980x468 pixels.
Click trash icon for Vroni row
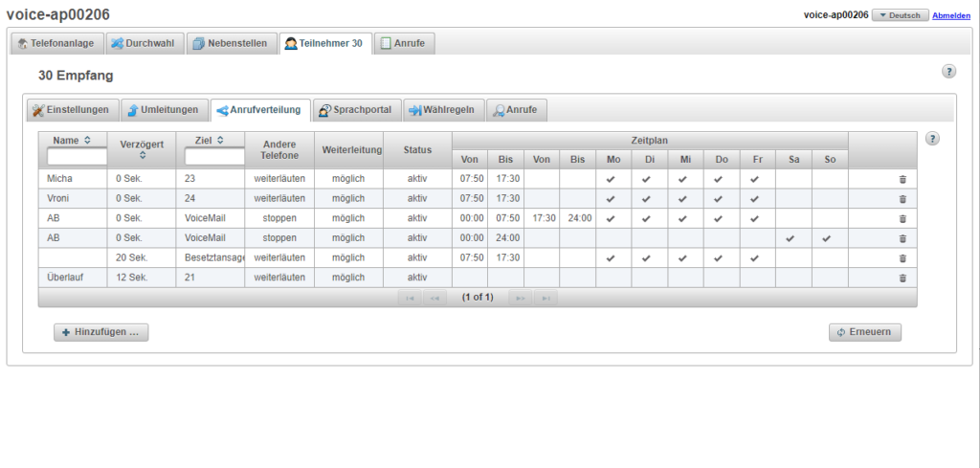point(902,199)
